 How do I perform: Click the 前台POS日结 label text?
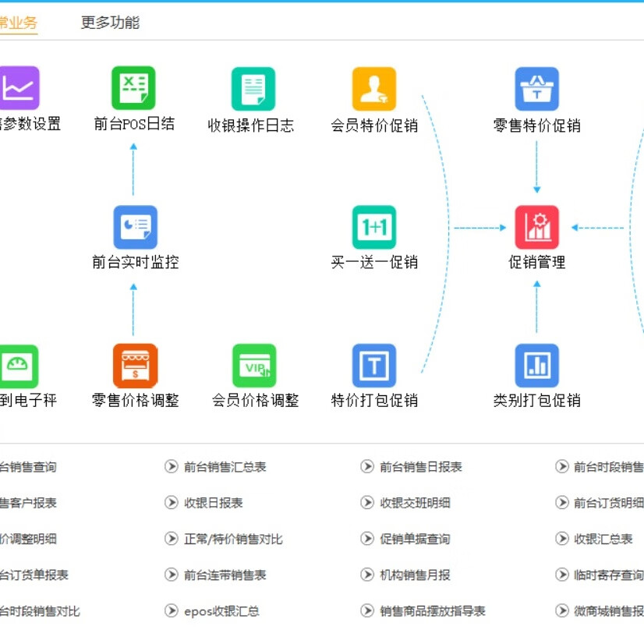134,124
